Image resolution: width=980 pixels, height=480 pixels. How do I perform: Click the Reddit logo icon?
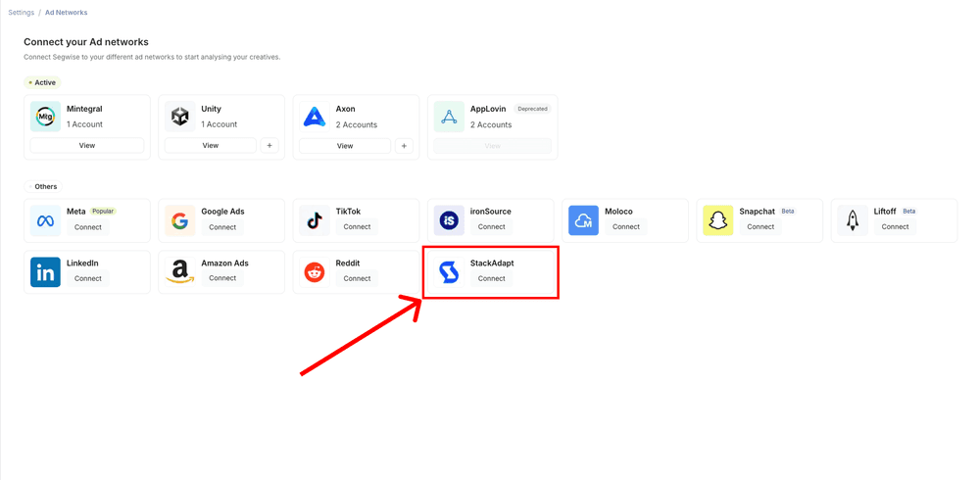tap(315, 272)
